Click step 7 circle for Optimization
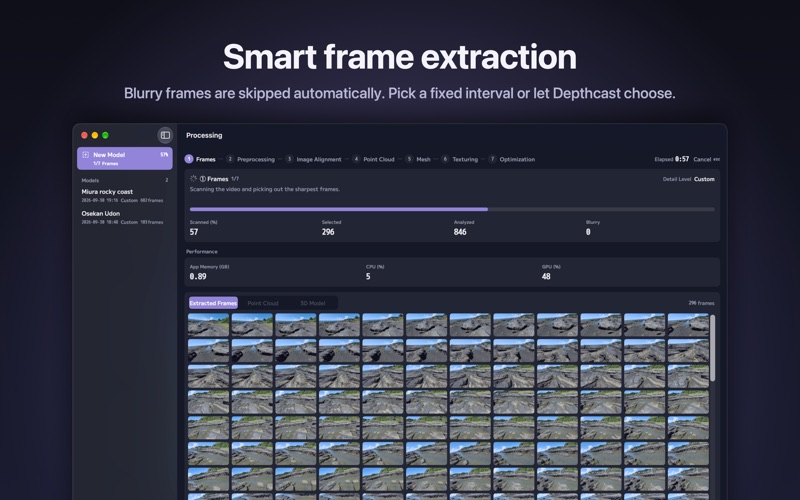Screen dimensions: 800x500 492,159
